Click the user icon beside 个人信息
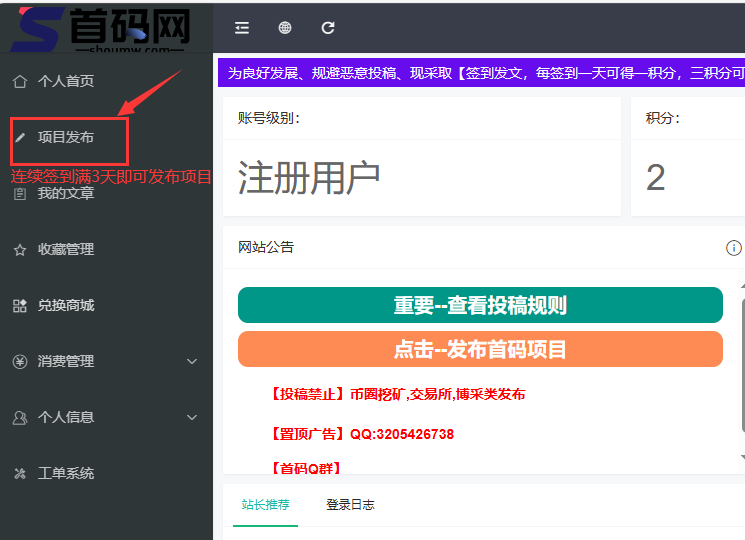745x540 pixels. point(19,418)
